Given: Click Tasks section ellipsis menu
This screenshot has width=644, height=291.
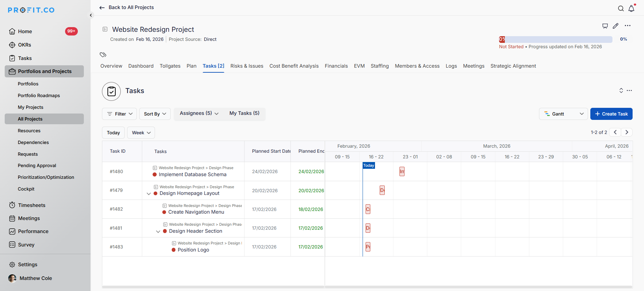Looking at the screenshot, I should (x=629, y=90).
